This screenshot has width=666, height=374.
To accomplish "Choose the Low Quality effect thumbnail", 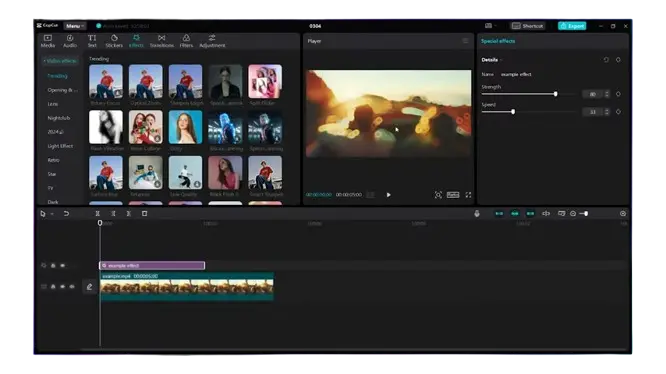I will pos(185,173).
